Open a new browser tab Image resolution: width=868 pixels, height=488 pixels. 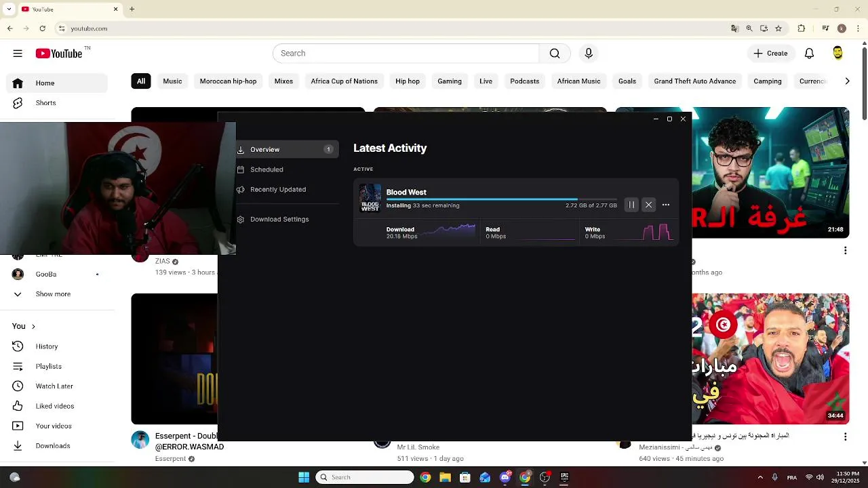click(132, 9)
